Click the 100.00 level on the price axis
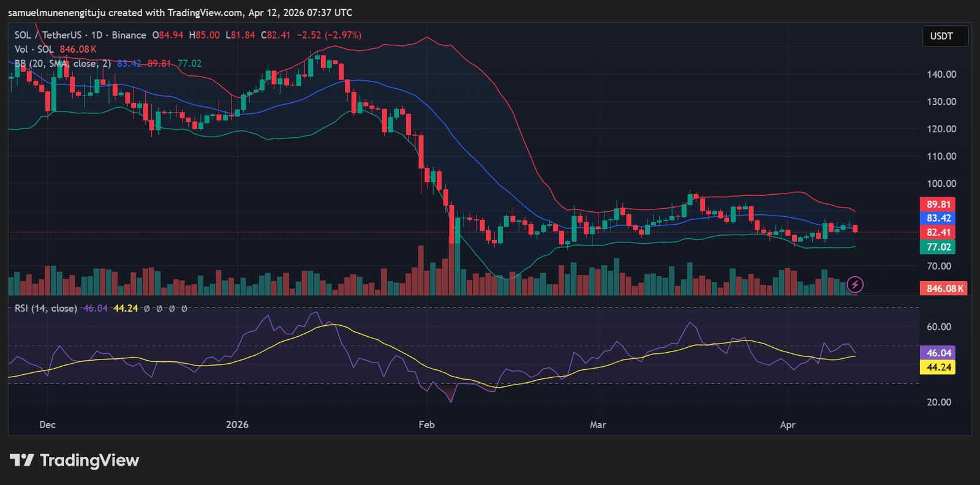Image resolution: width=980 pixels, height=485 pixels. 941,184
